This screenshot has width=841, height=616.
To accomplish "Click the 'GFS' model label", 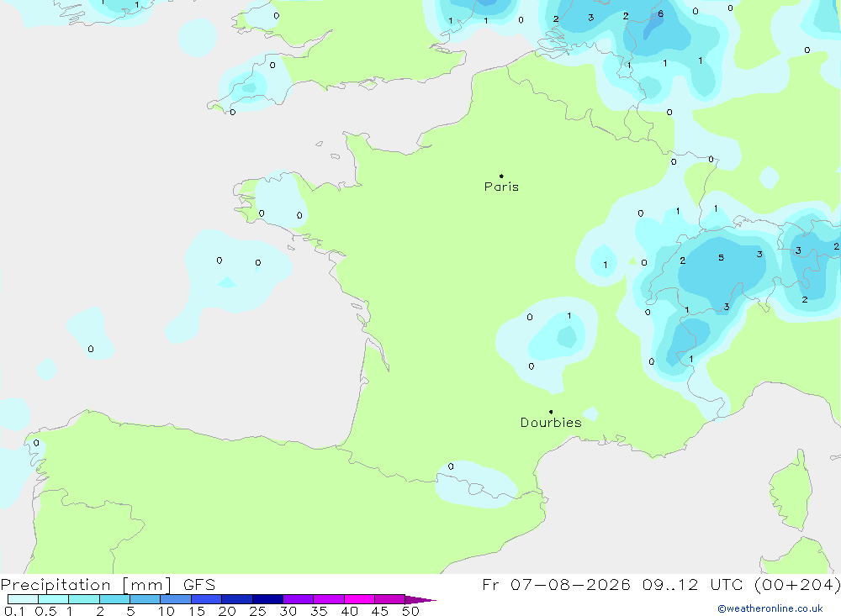I will click(x=199, y=585).
